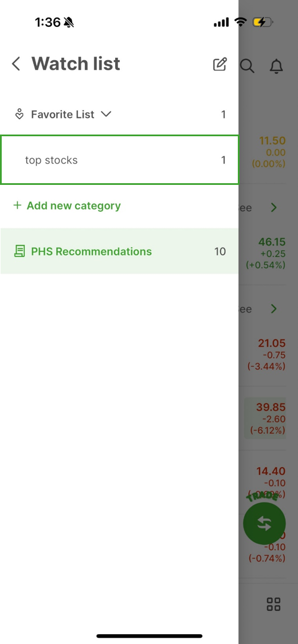Viewport: 298px width, 644px height.
Task: Select the top stocks category
Action: pyautogui.click(x=120, y=160)
